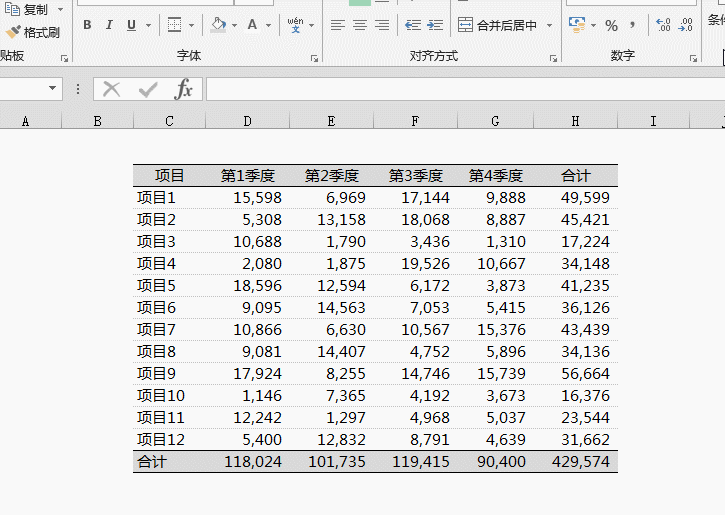The height and width of the screenshot is (515, 725).
Task: Toggle Underline formatting
Action: tap(131, 25)
